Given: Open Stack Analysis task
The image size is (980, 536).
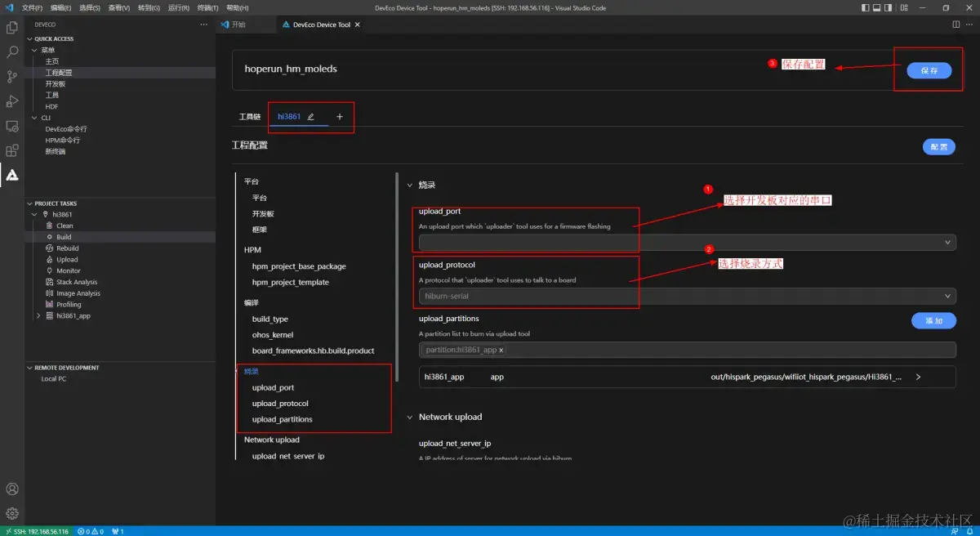Looking at the screenshot, I should coord(77,282).
